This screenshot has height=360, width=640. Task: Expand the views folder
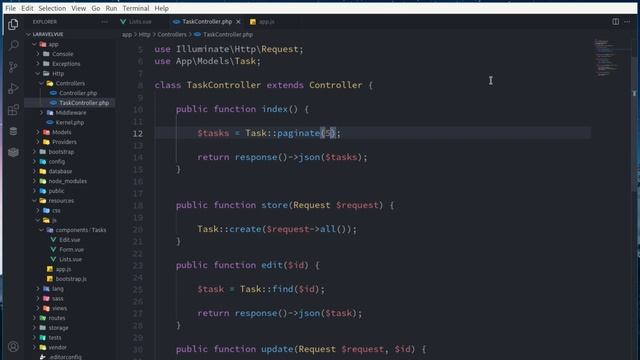coord(59,308)
